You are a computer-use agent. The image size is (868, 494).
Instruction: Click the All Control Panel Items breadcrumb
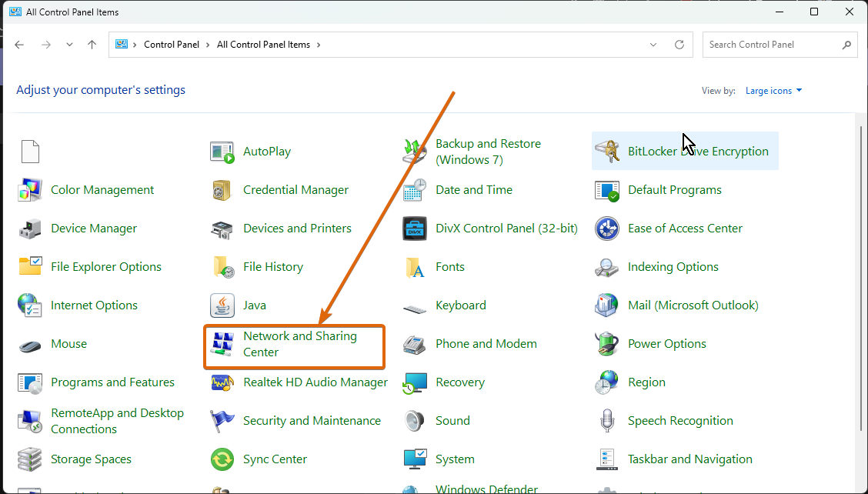click(x=263, y=45)
